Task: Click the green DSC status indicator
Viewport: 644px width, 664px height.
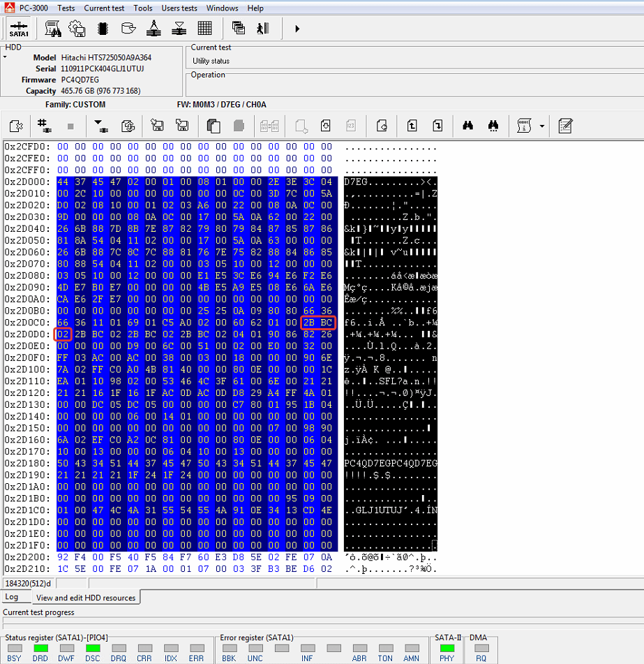Action: (x=93, y=648)
